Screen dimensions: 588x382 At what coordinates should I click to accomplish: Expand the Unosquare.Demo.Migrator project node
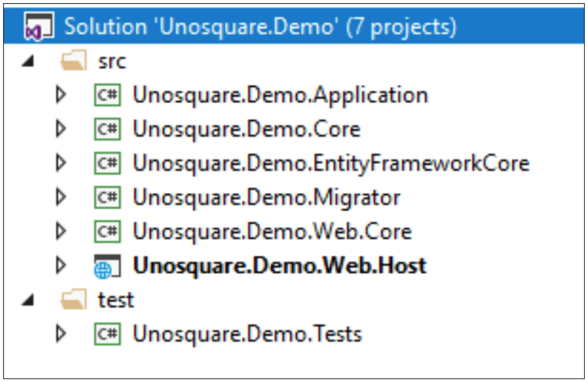(61, 197)
